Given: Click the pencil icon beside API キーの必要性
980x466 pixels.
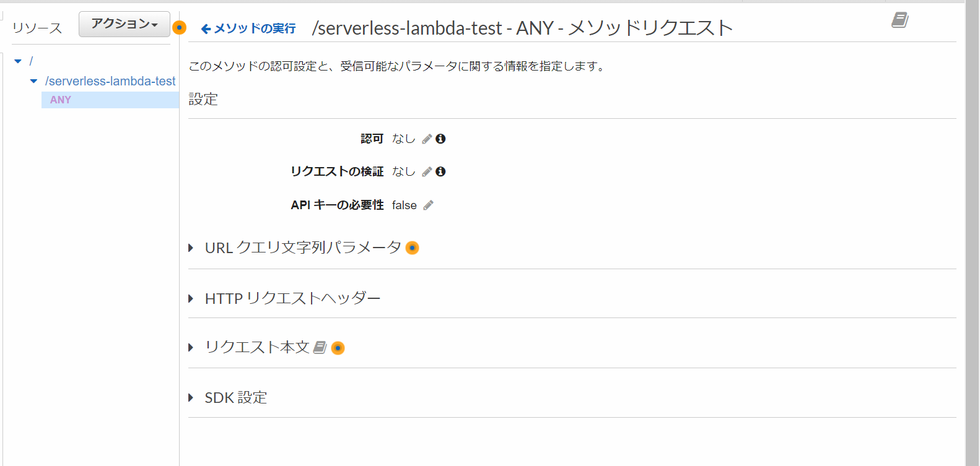Looking at the screenshot, I should click(429, 205).
